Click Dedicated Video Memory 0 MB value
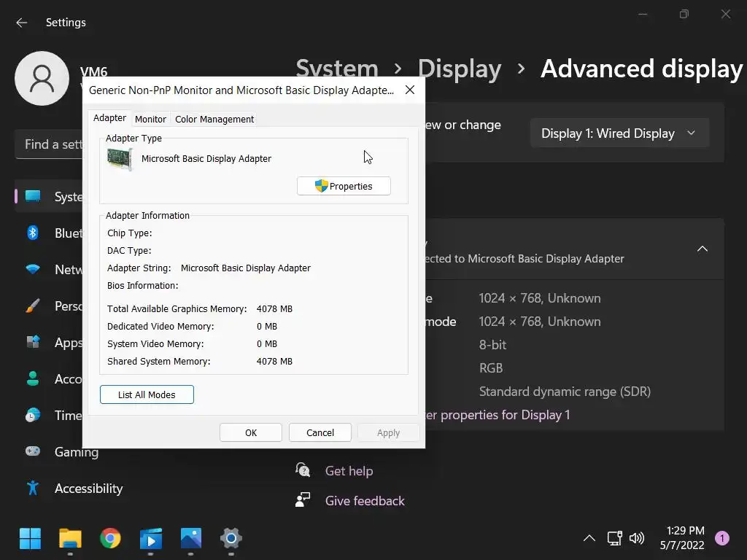The width and height of the screenshot is (747, 560). 267,326
